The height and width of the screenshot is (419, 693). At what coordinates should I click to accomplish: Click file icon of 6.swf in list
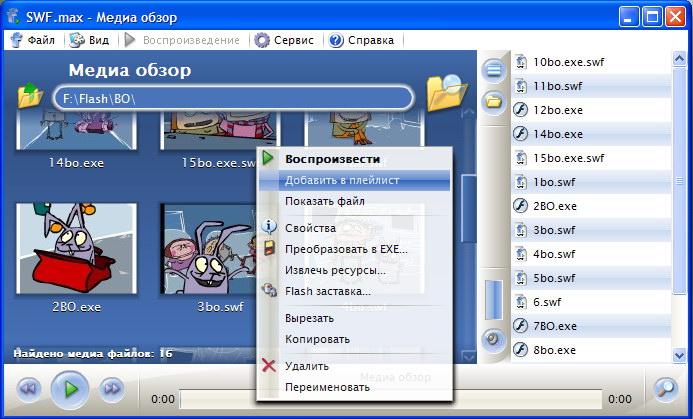pos(521,302)
